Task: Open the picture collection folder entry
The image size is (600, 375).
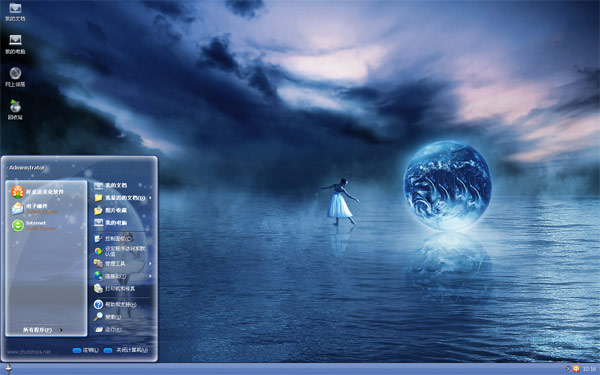Action: click(x=122, y=210)
